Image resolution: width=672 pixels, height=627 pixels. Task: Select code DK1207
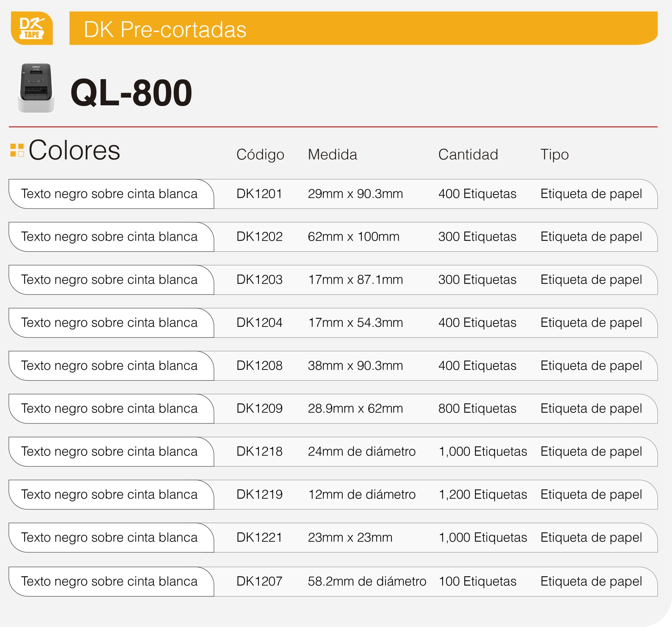[x=259, y=582]
